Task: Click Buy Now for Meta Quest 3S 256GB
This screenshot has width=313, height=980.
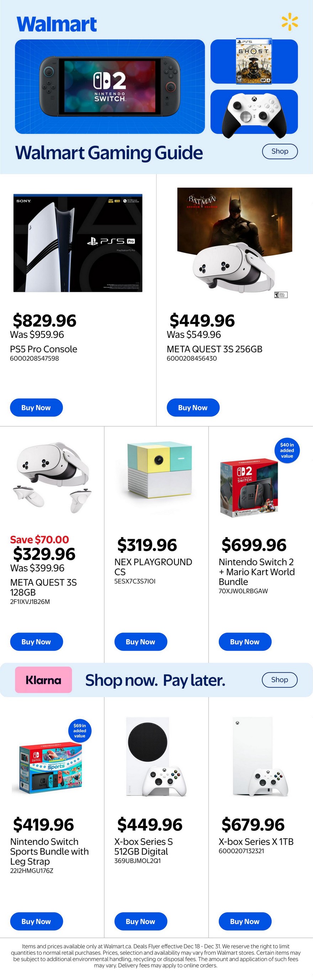Action: [x=193, y=407]
